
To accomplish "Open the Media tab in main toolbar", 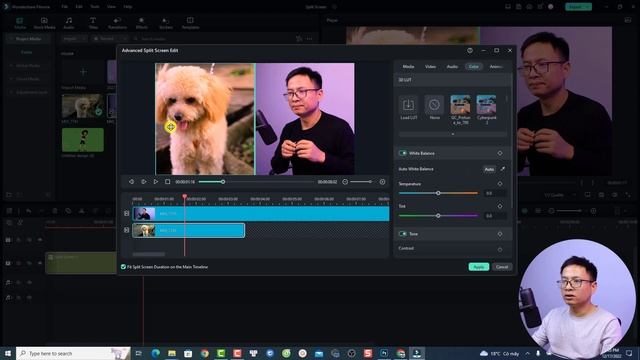I will pos(20,23).
